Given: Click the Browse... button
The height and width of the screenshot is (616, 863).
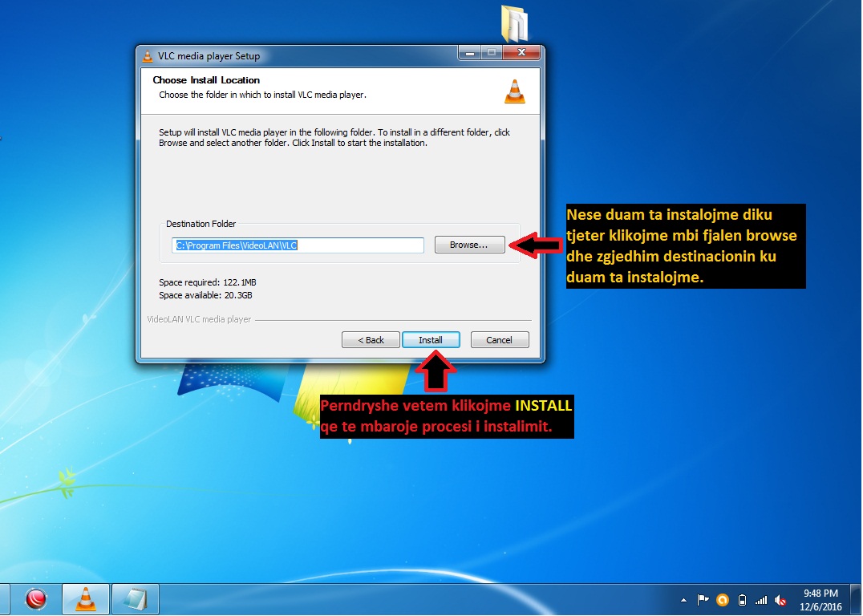Looking at the screenshot, I should click(x=469, y=245).
